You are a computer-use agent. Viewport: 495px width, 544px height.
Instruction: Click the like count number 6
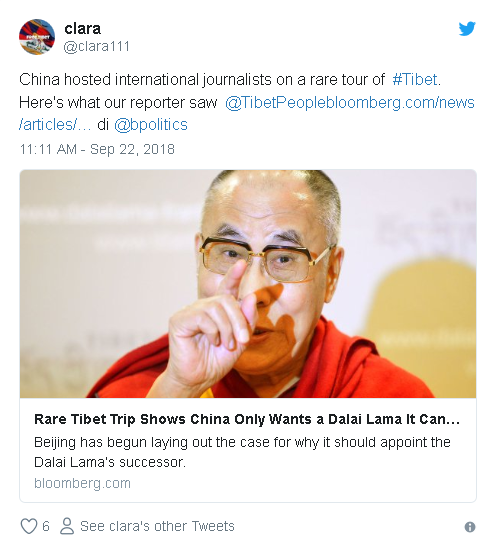[46, 526]
